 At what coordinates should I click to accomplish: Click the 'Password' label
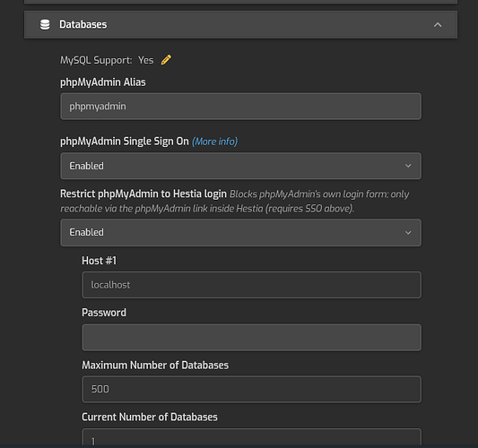[104, 313]
